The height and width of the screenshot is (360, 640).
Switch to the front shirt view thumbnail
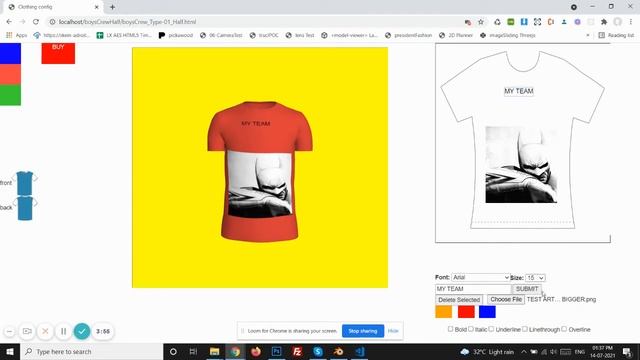coord(24,183)
